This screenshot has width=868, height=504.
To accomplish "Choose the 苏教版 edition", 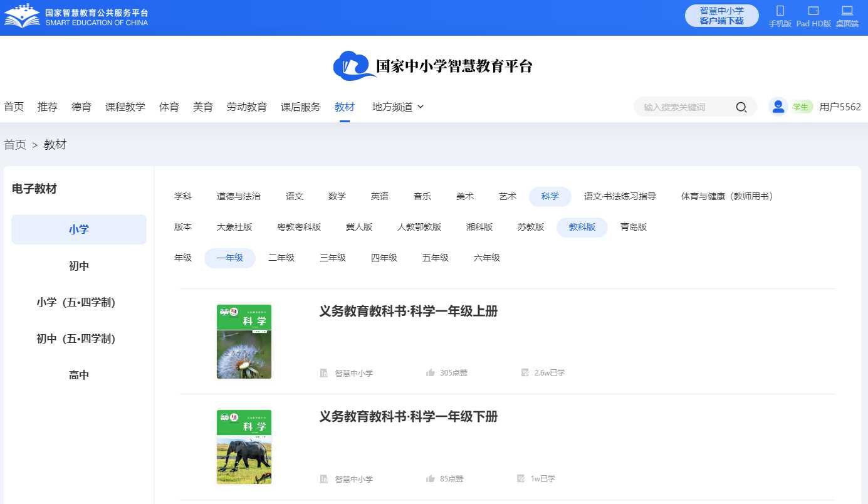I will pyautogui.click(x=531, y=227).
